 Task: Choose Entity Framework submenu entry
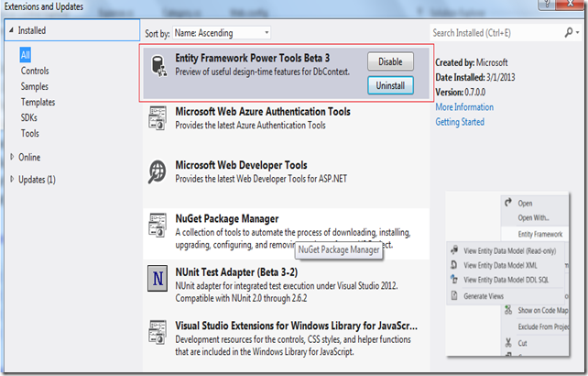tap(540, 234)
